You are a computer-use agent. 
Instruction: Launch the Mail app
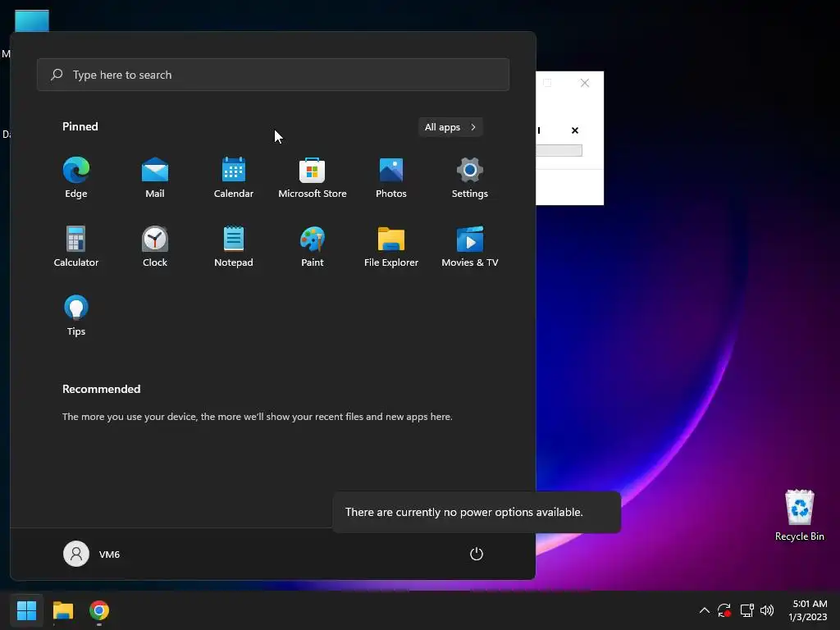point(155,177)
